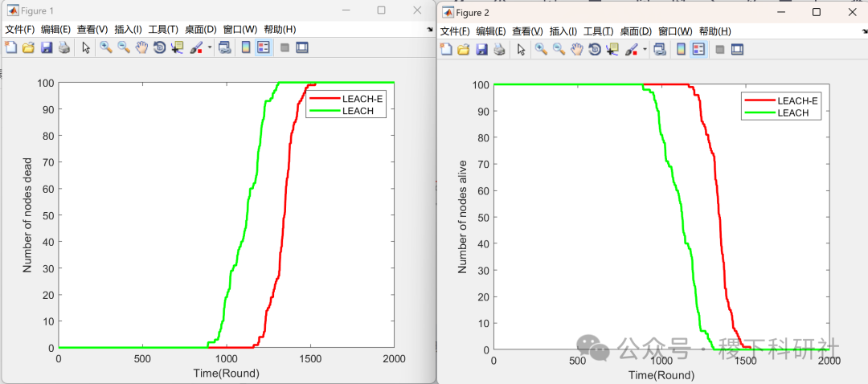Viewport: 868px width, 384px height.
Task: Expand toolbar overflow arrow in Figure 1
Action: point(430,30)
